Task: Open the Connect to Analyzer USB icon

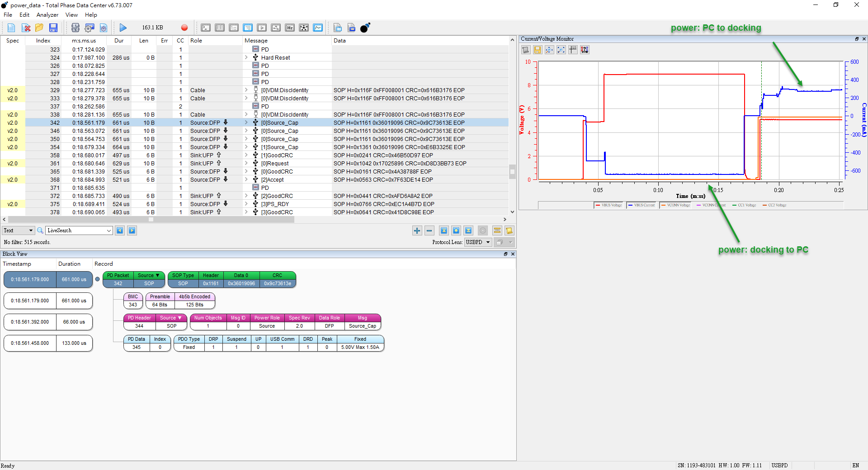Action: (75, 28)
